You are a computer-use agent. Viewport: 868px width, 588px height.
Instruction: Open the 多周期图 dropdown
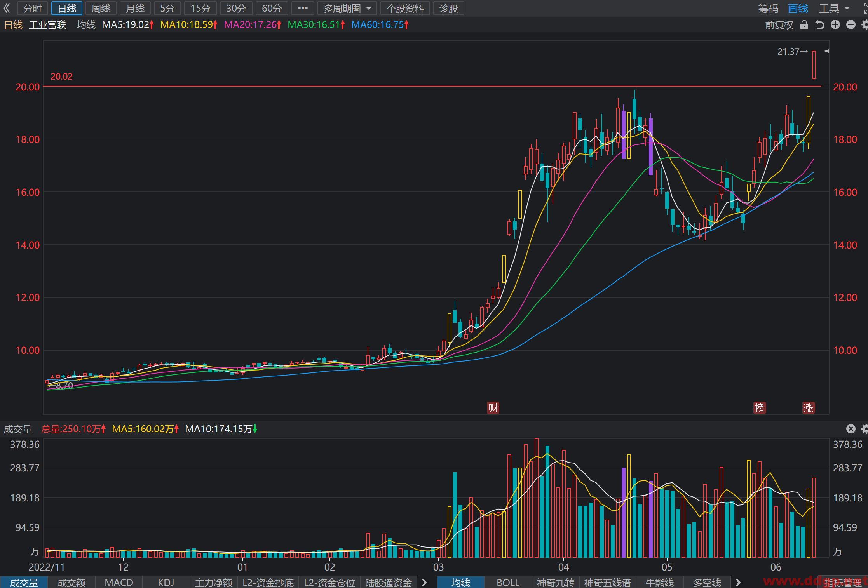[x=347, y=8]
